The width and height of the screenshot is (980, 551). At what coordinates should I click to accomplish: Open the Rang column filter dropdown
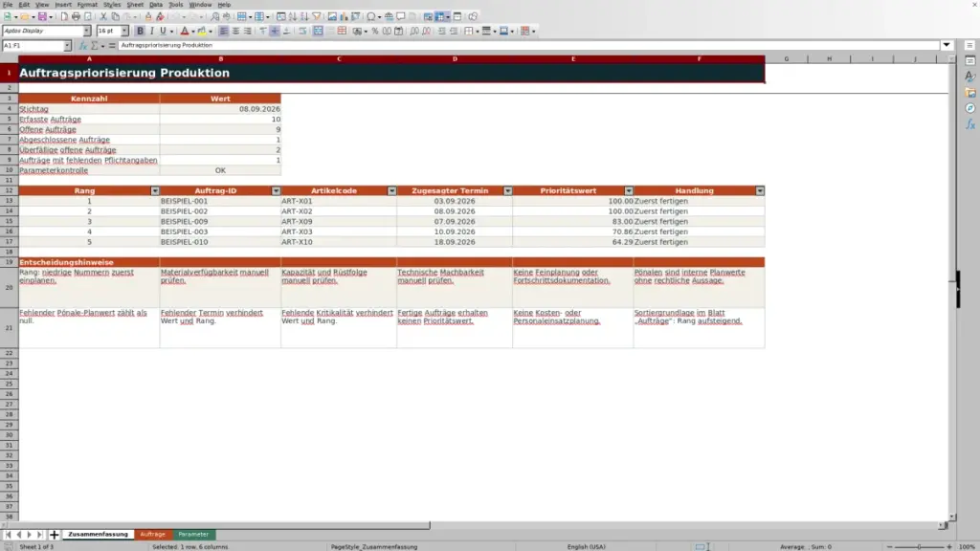(x=155, y=191)
